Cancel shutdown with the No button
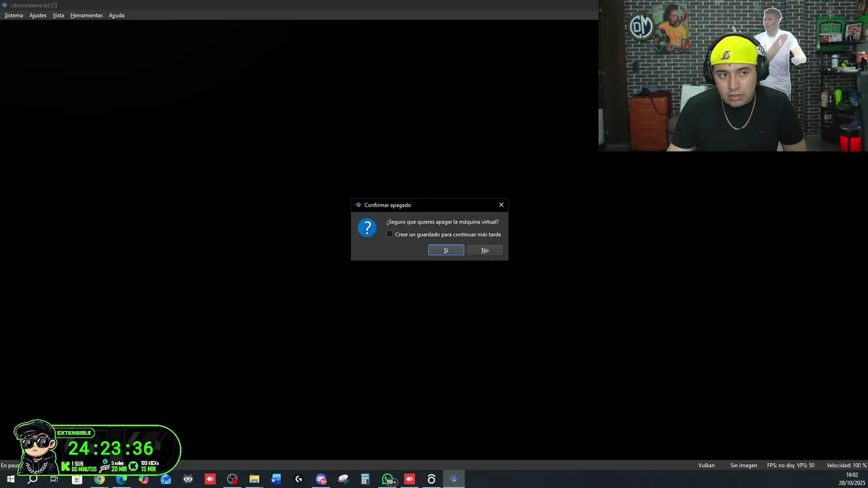This screenshot has height=488, width=868. point(485,250)
